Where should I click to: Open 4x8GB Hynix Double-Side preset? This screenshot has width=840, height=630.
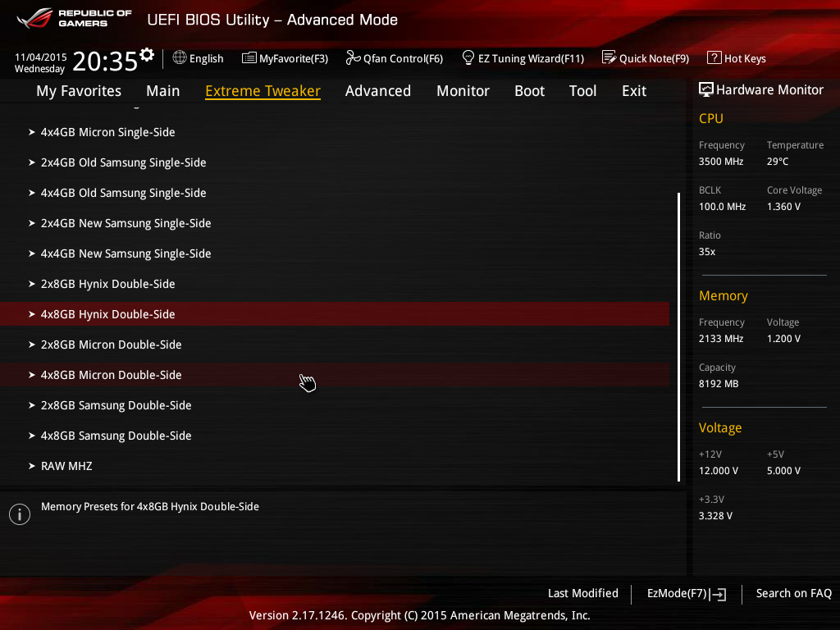point(335,314)
